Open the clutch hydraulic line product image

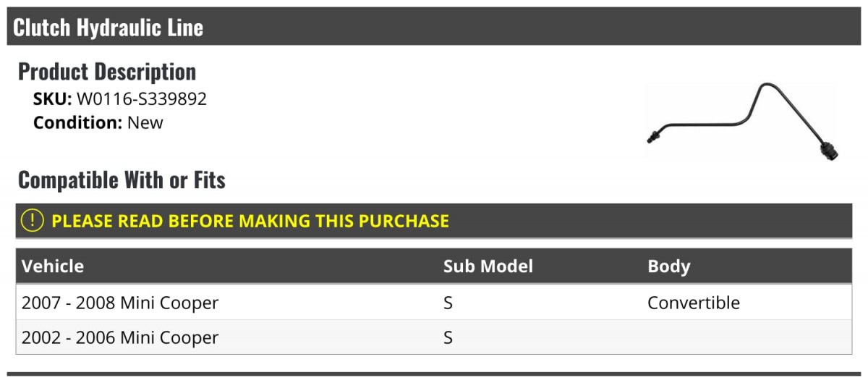743,121
